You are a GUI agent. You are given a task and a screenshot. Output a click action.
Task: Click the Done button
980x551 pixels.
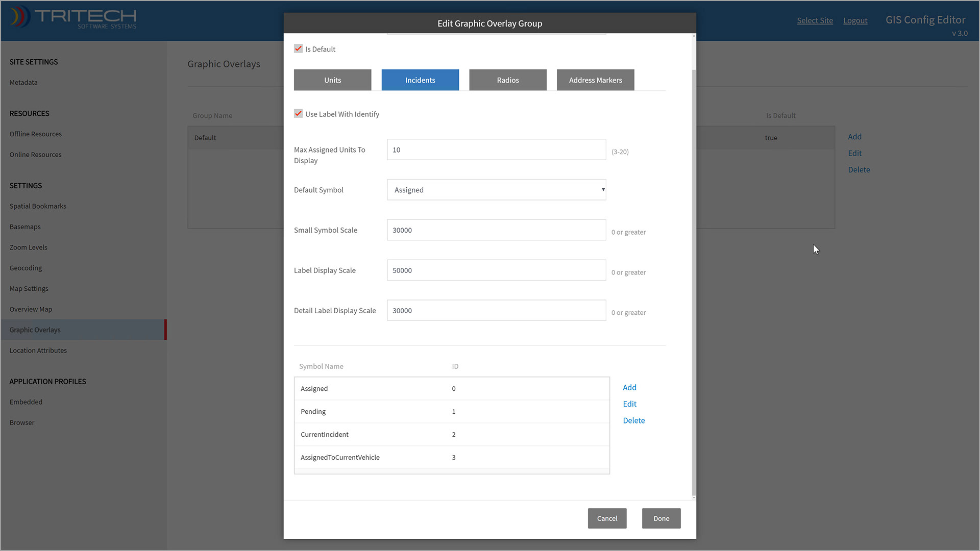pyautogui.click(x=661, y=518)
